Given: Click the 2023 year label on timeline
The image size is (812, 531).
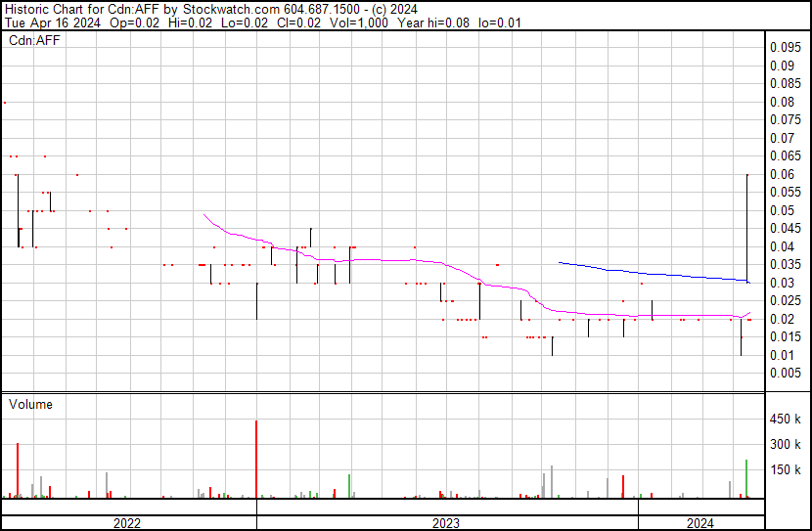Looking at the screenshot, I should (446, 523).
